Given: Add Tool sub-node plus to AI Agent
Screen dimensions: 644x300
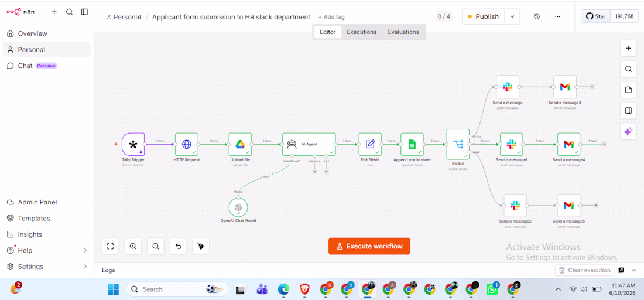Looking at the screenshot, I should 326,171.
